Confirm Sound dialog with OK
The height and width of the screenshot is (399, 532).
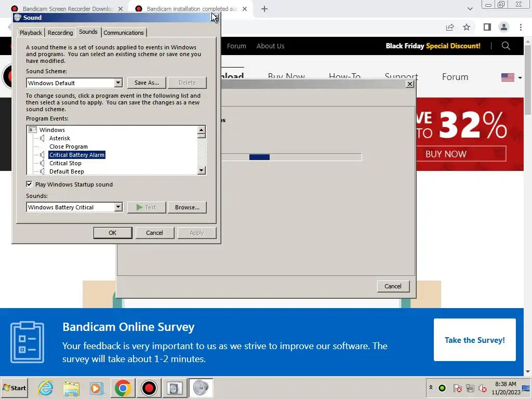point(113,233)
